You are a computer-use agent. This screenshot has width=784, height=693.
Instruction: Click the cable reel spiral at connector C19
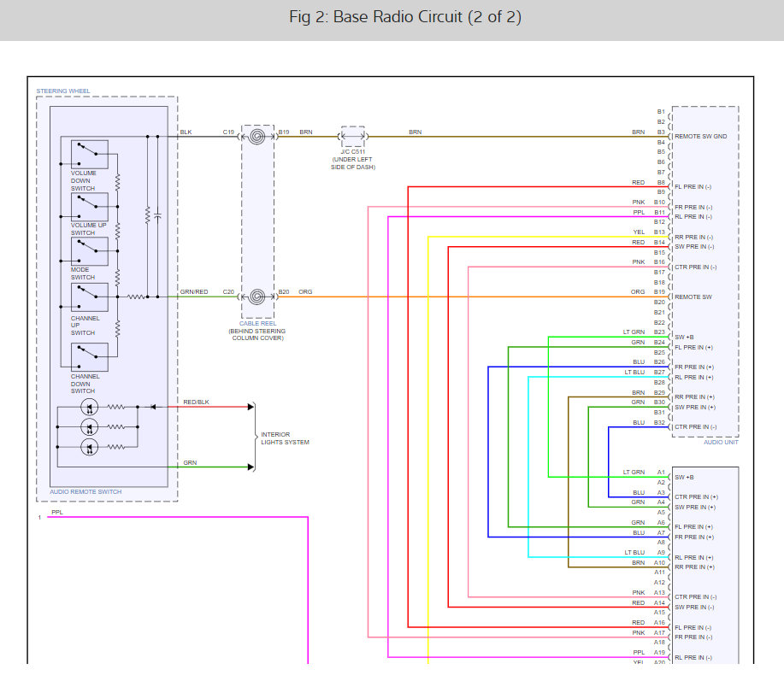tap(257, 137)
